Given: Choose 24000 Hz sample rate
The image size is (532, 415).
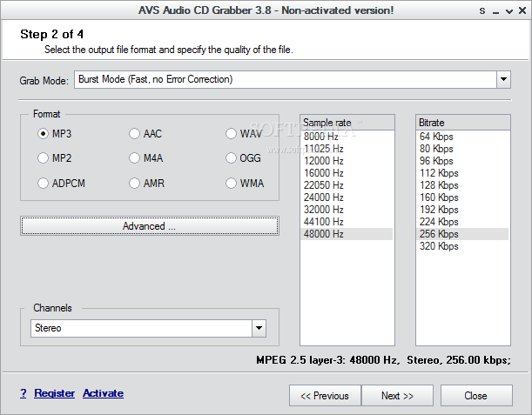Looking at the screenshot, I should pyautogui.click(x=347, y=197).
